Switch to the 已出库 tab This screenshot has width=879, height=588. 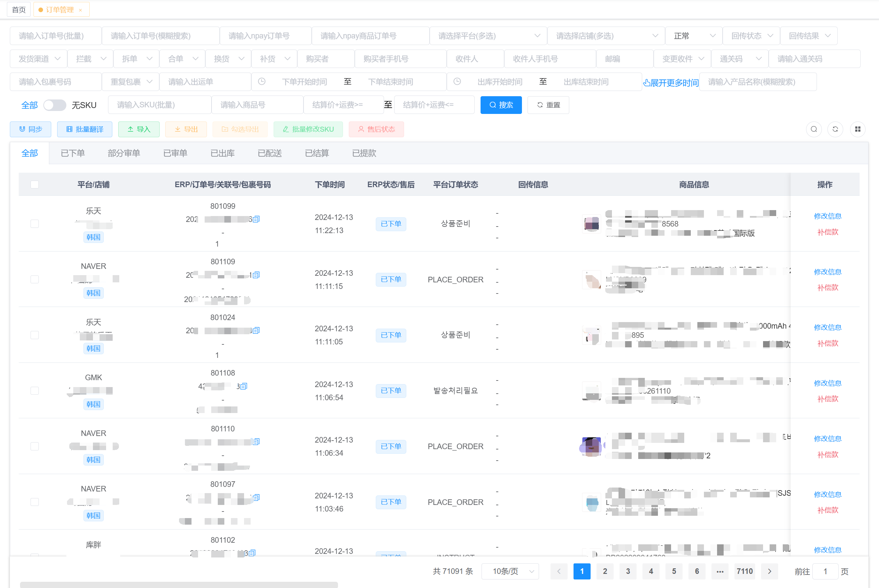click(x=222, y=153)
